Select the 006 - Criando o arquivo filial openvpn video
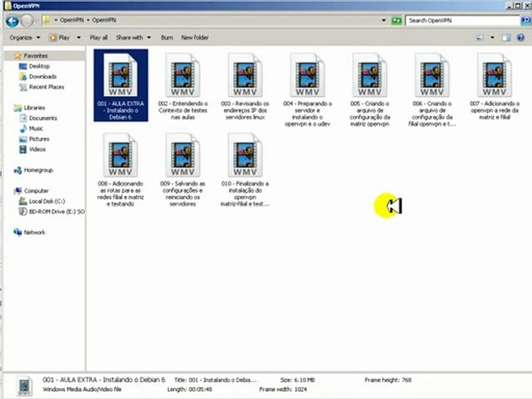Screen dimensions: 532x399 click(x=432, y=90)
